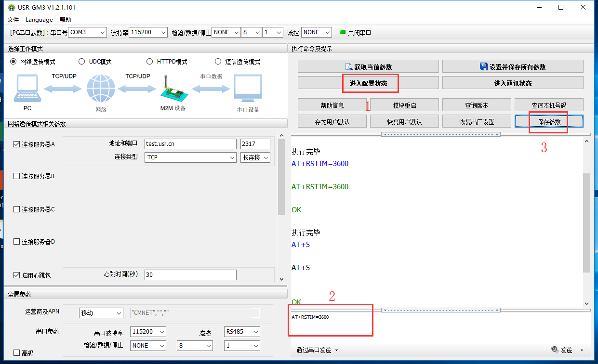The height and width of the screenshot is (364, 598).
Task: Click the 保存参数 button
Action: tap(549, 122)
